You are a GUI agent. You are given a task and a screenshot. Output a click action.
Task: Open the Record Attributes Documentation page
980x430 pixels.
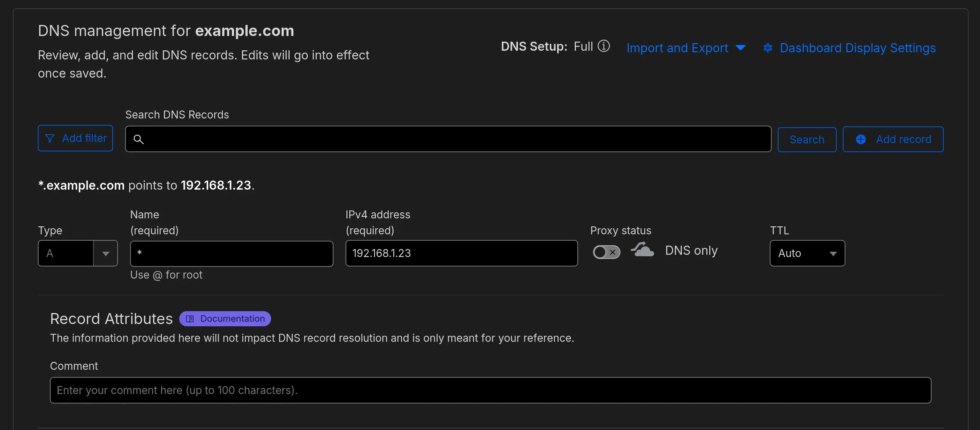225,319
